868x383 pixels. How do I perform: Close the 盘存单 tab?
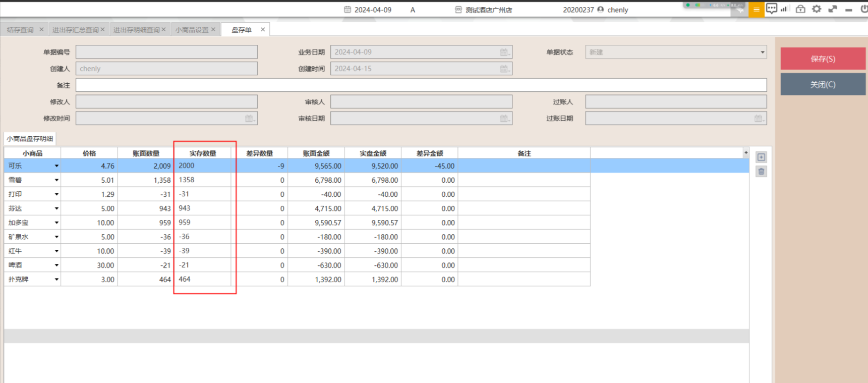click(263, 30)
